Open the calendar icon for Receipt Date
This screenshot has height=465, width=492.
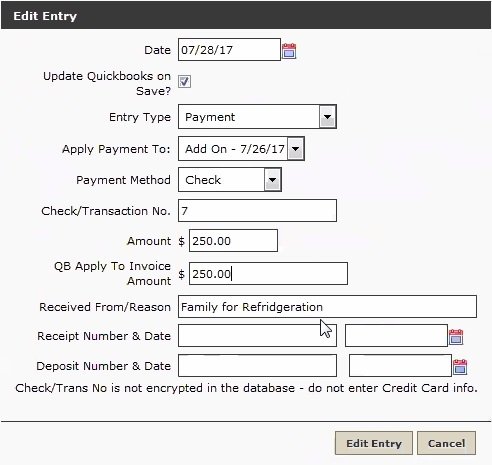coord(456,337)
